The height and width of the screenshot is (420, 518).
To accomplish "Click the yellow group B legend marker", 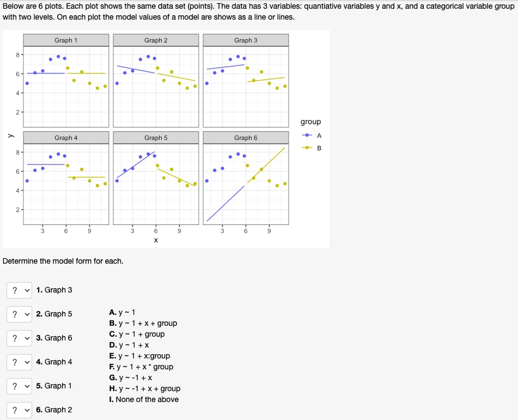I will 307,148.
